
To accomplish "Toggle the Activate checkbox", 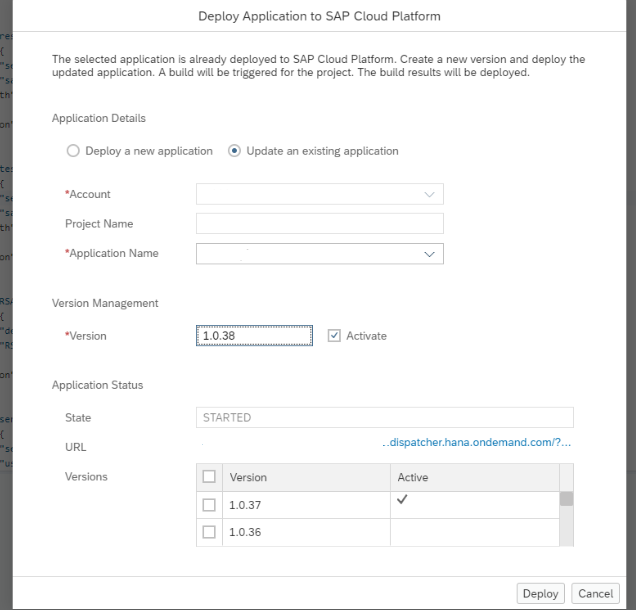I will point(334,335).
